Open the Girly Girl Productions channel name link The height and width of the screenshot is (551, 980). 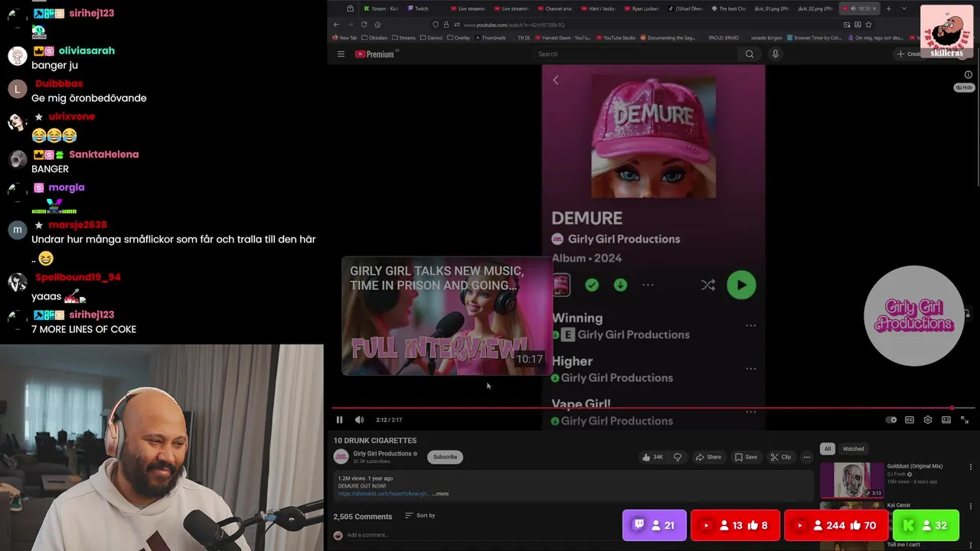click(x=382, y=454)
